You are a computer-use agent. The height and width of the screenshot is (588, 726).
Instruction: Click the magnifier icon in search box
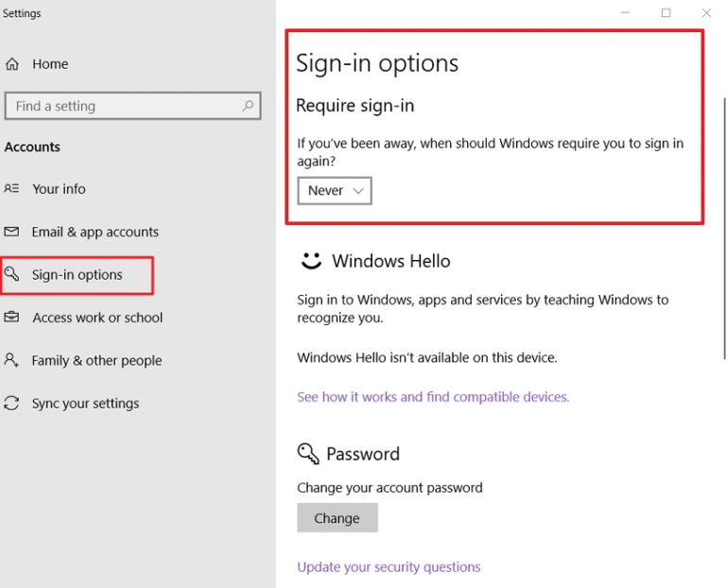click(248, 106)
